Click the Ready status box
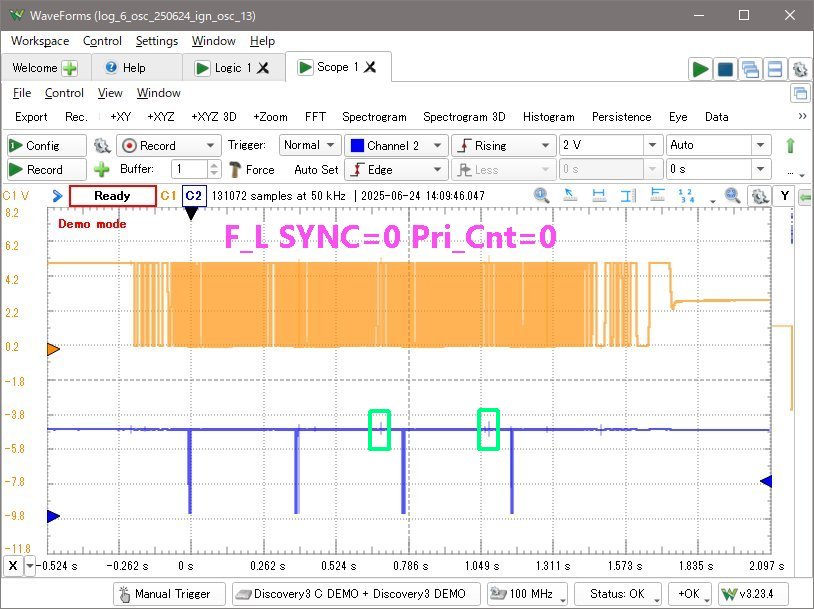The image size is (814, 609). (112, 196)
